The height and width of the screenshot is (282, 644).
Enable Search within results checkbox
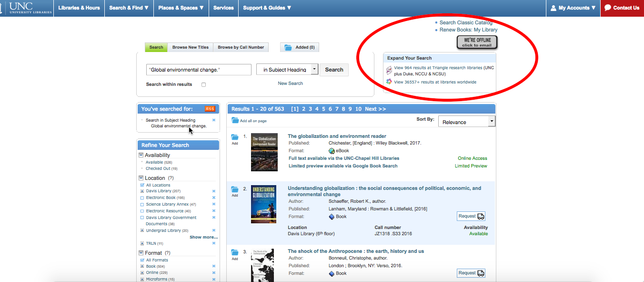pyautogui.click(x=203, y=84)
